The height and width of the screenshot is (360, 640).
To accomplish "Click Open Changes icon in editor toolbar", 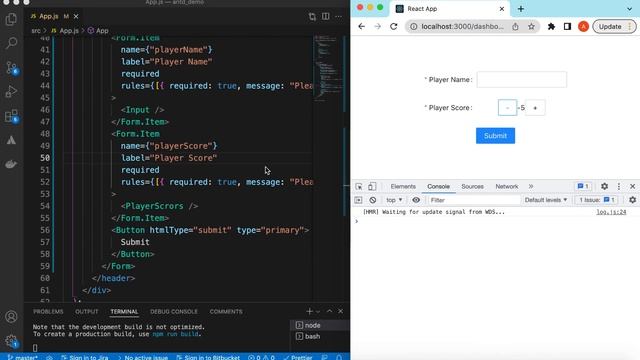I will (312, 16).
